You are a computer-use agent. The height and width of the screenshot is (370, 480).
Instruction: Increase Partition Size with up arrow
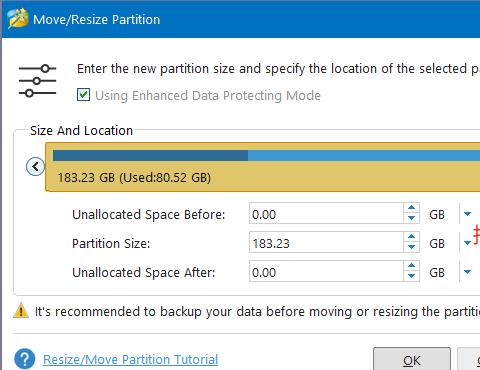411,237
